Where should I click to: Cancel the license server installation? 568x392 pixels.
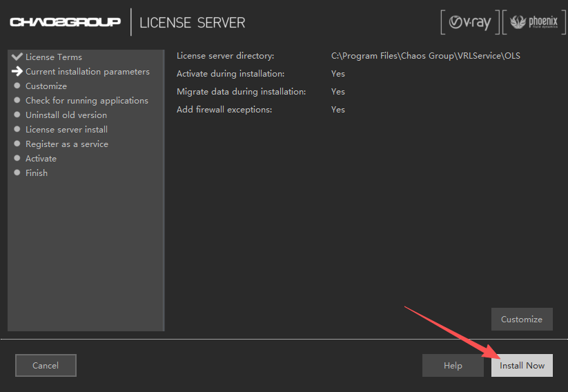[x=46, y=365]
